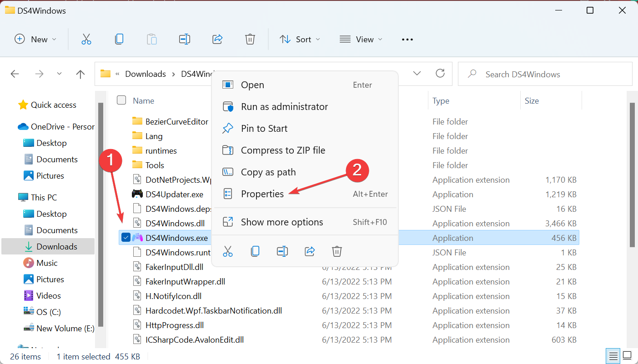Click the Rename icon in the context menu
This screenshot has width=638, height=364.
(282, 251)
